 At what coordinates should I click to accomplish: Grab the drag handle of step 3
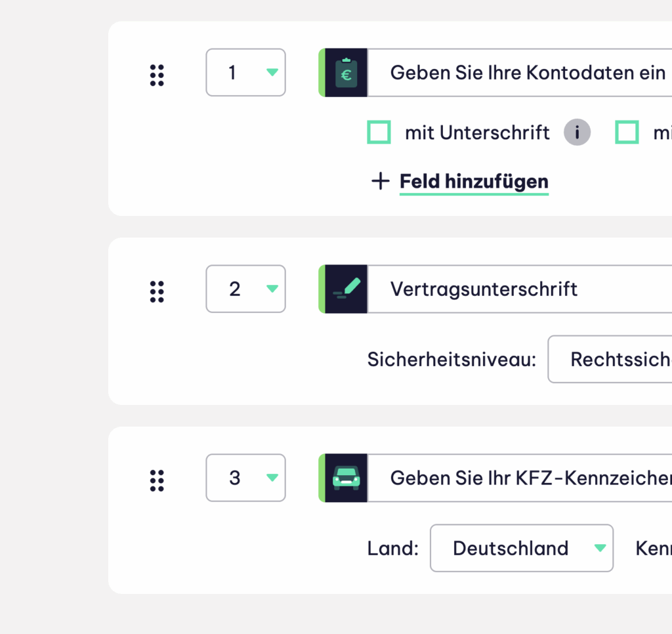[157, 480]
